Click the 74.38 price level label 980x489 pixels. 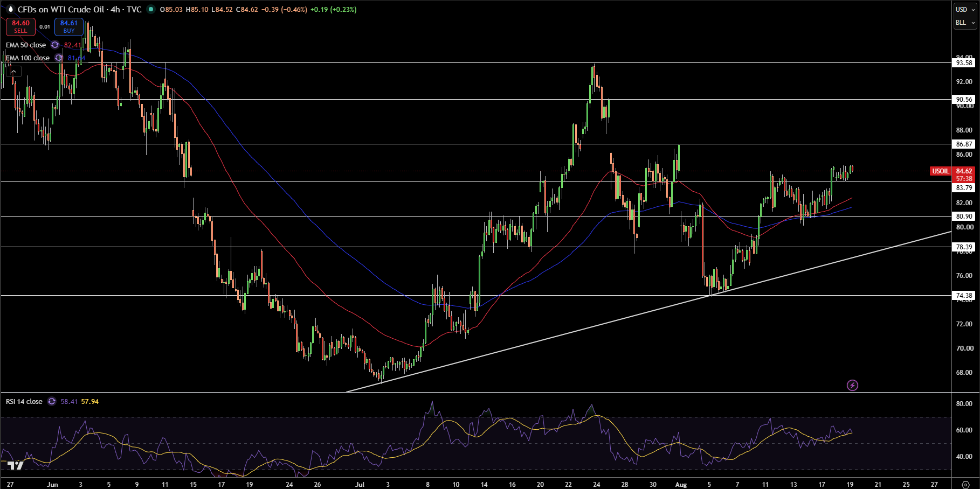point(964,296)
